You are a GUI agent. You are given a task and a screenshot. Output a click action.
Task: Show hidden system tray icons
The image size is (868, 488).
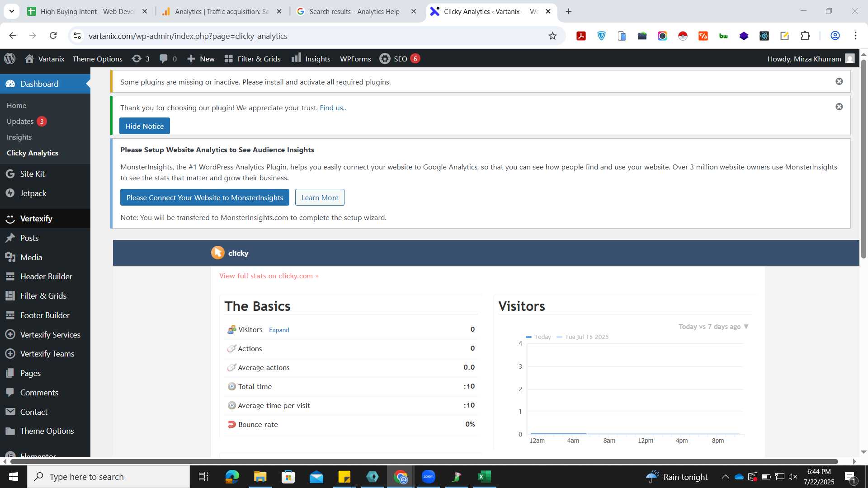725,477
